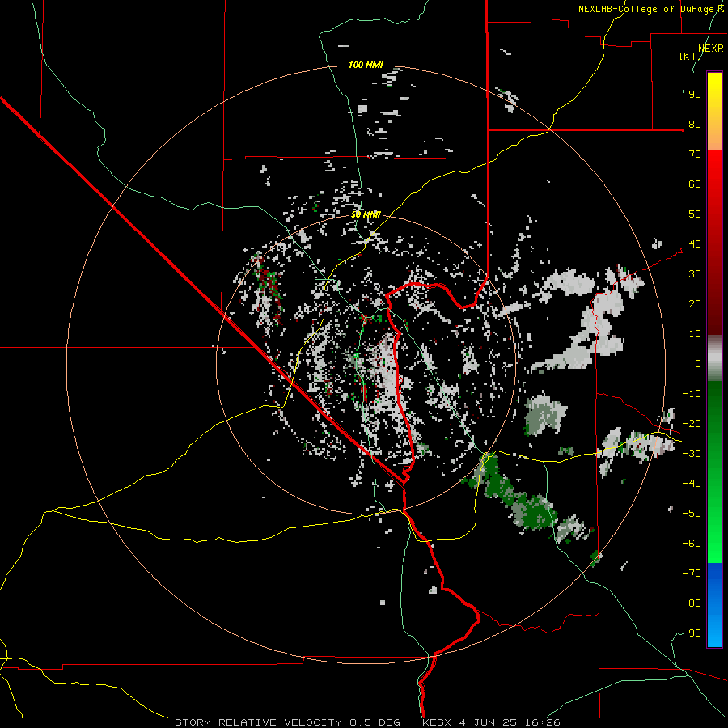Click the positive 70 scale label
Image resolution: width=728 pixels, height=728 pixels.
[x=695, y=154]
